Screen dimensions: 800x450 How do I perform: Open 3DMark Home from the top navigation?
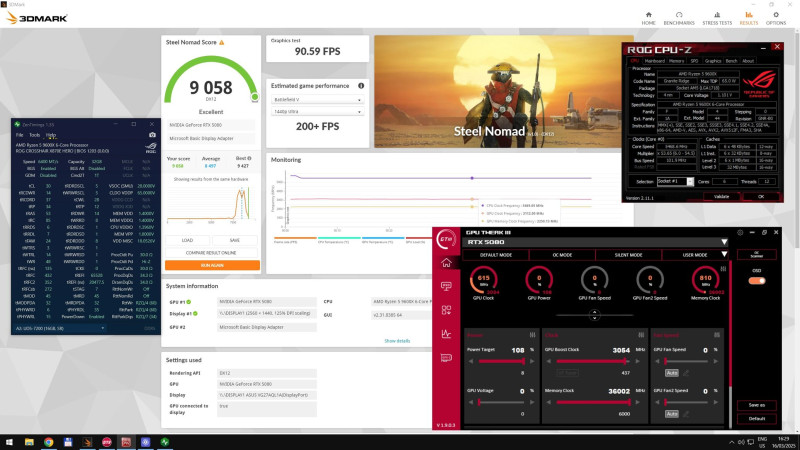[x=648, y=18]
